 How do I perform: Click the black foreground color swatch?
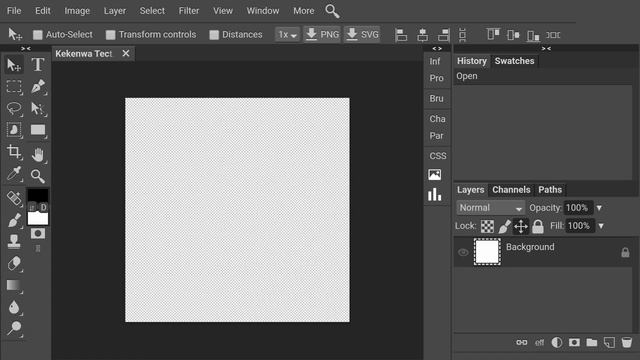pos(38,195)
